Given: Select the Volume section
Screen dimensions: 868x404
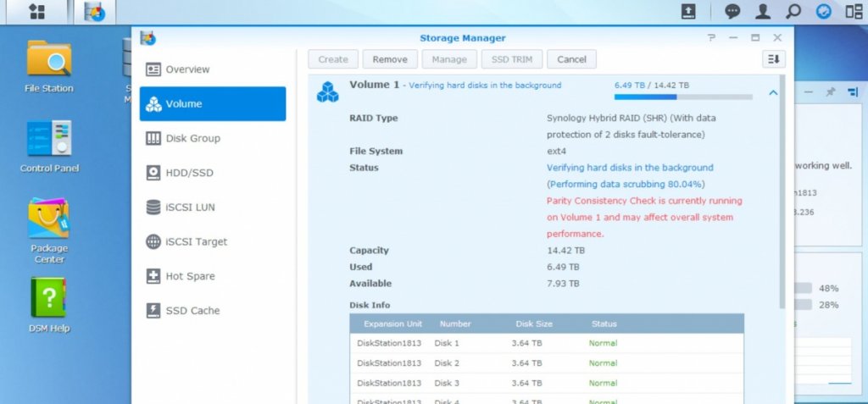Looking at the screenshot, I should (x=213, y=103).
